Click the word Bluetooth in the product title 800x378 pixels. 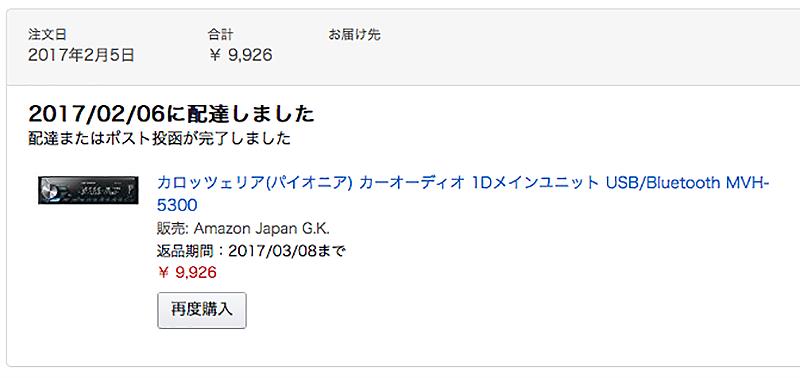pyautogui.click(x=677, y=183)
